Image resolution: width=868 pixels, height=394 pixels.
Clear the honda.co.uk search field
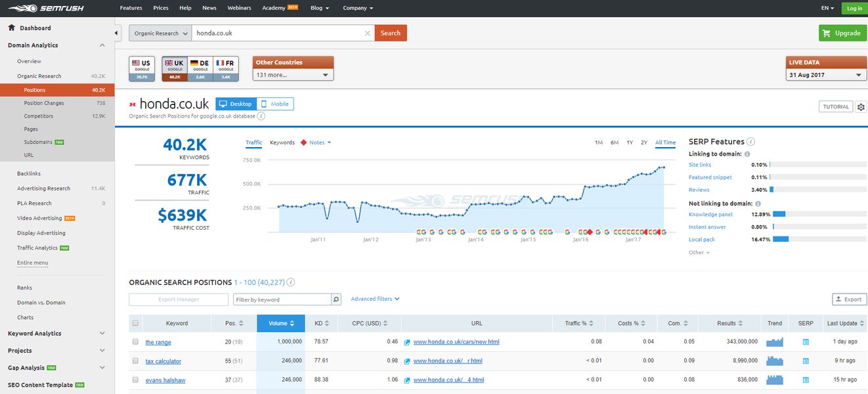pyautogui.click(x=367, y=33)
